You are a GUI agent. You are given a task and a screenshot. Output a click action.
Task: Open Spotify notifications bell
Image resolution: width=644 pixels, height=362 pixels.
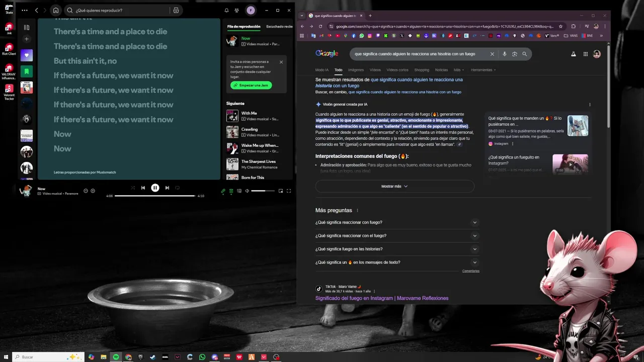click(x=226, y=10)
